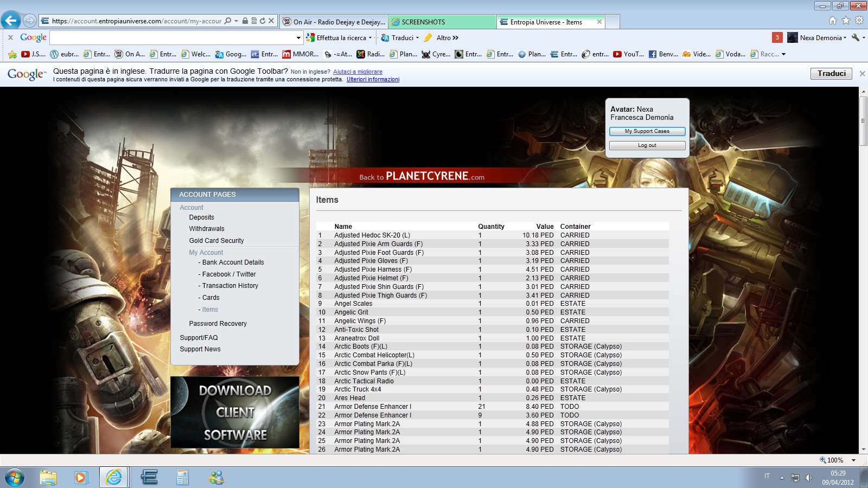Switch to the SCREENSHOTS tab
The width and height of the screenshot is (868, 488).
442,22
